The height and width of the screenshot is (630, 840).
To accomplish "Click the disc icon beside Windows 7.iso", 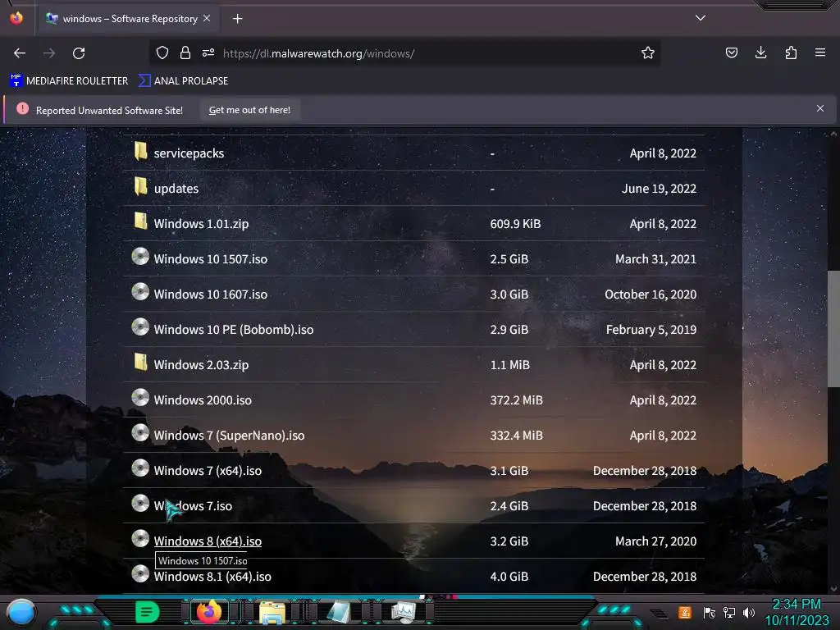I will pos(140,504).
